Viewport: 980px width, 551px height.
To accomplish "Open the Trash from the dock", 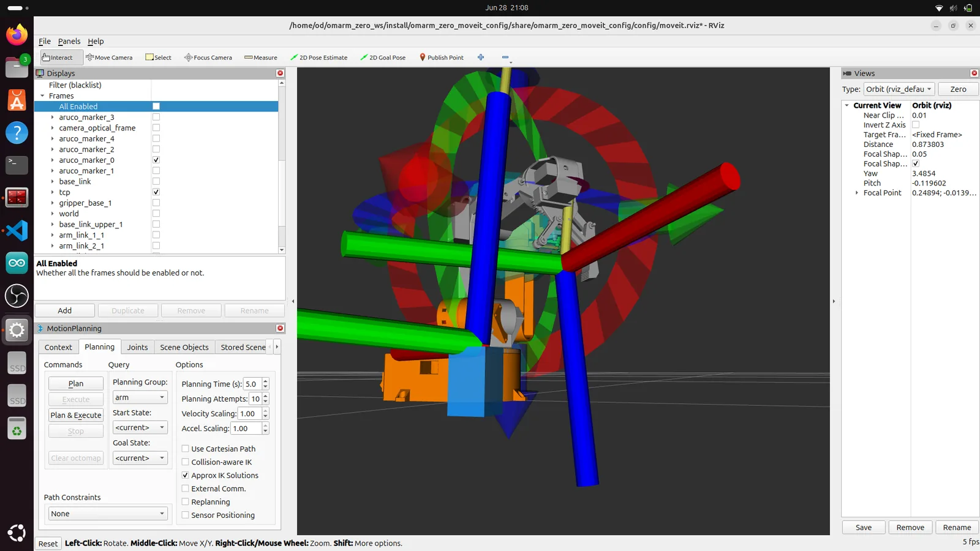I will 17,429.
